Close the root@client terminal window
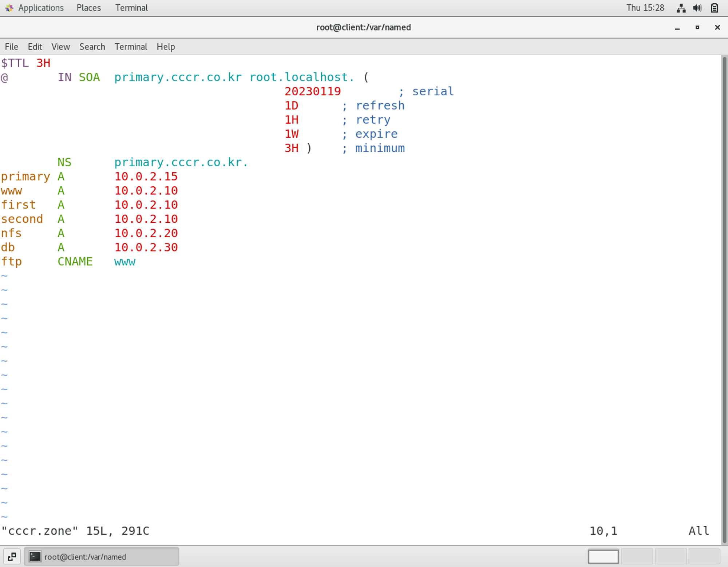 (717, 28)
